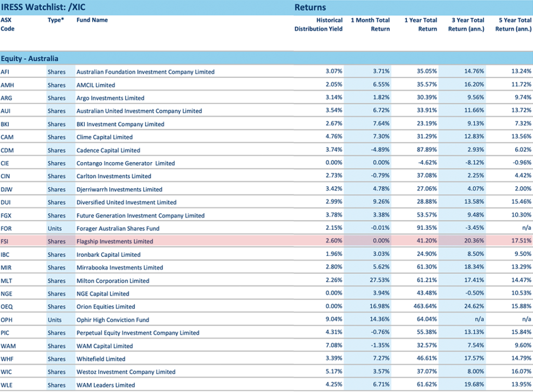Image resolution: width=533 pixels, height=392 pixels.
Task: Select 'Future Generation Investment Company Limited'
Action: (x=141, y=216)
